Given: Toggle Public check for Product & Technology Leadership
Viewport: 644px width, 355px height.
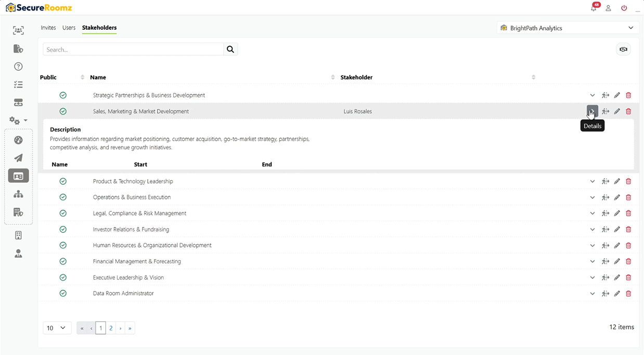Looking at the screenshot, I should [63, 181].
